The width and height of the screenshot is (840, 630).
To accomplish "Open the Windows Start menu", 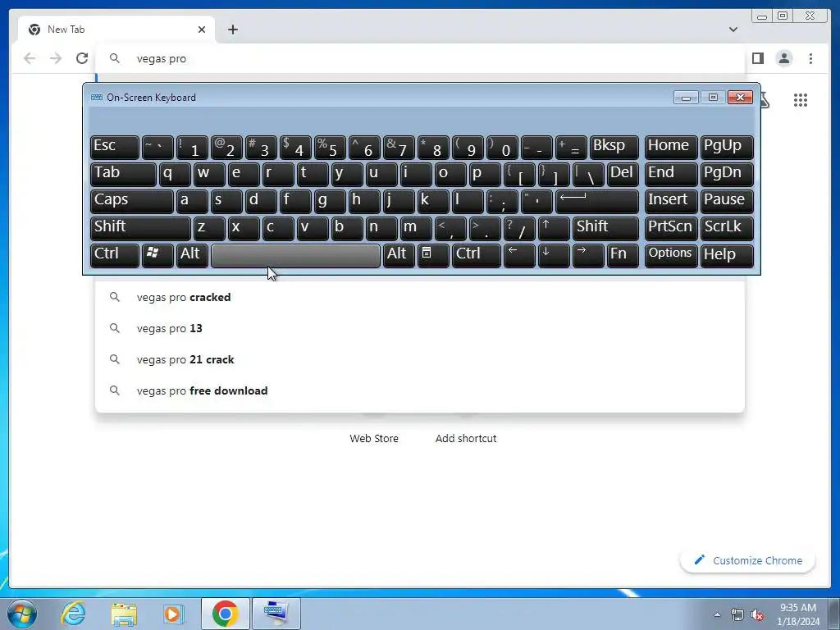I will 21,614.
